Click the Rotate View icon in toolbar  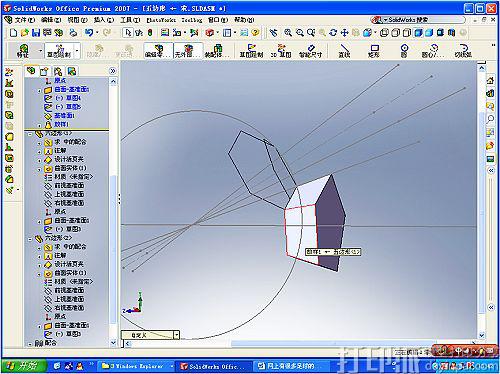coord(333,33)
